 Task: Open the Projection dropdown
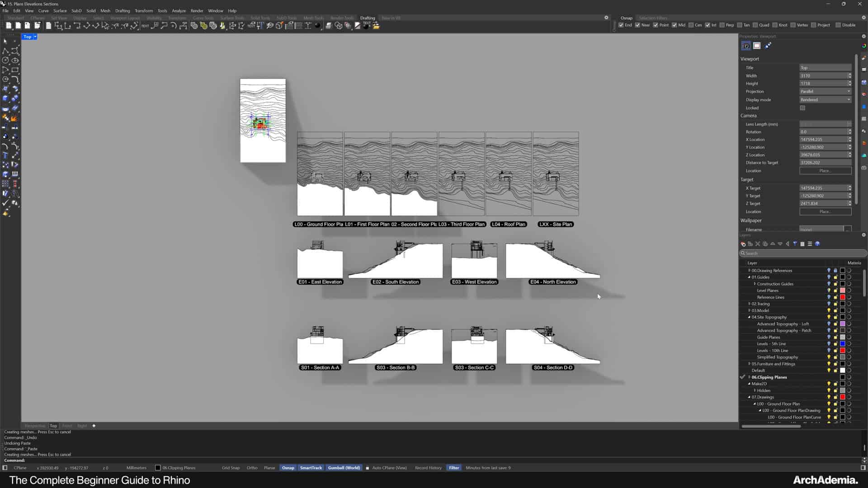point(825,91)
